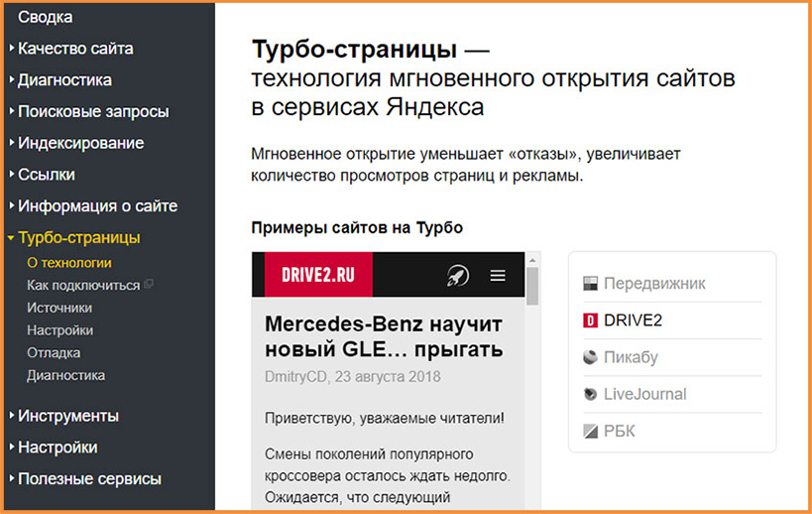Screen dimensions: 812x514
Task: Open Индексирование in the sidebar
Action: pos(80,143)
